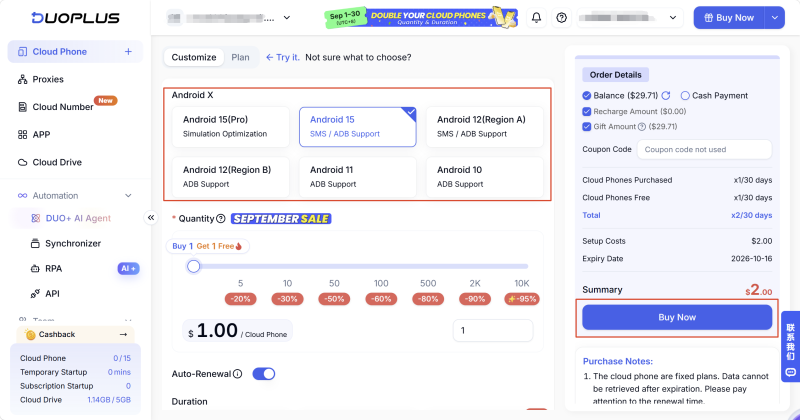The height and width of the screenshot is (420, 800).
Task: Click the Cloud Drive cloud icon
Action: [x=22, y=162]
